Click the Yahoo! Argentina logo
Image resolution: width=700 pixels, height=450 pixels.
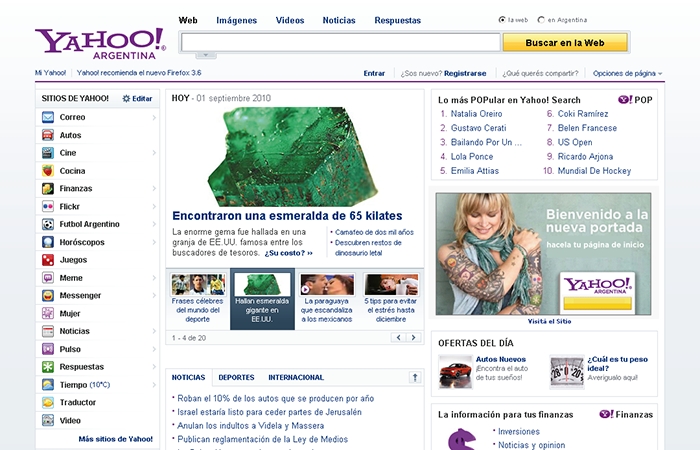click(100, 43)
